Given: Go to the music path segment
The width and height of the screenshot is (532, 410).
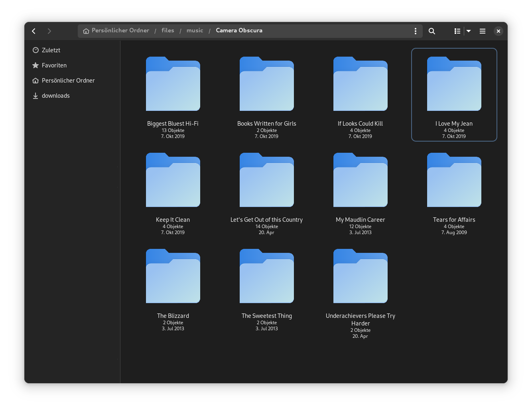Looking at the screenshot, I should point(195,31).
